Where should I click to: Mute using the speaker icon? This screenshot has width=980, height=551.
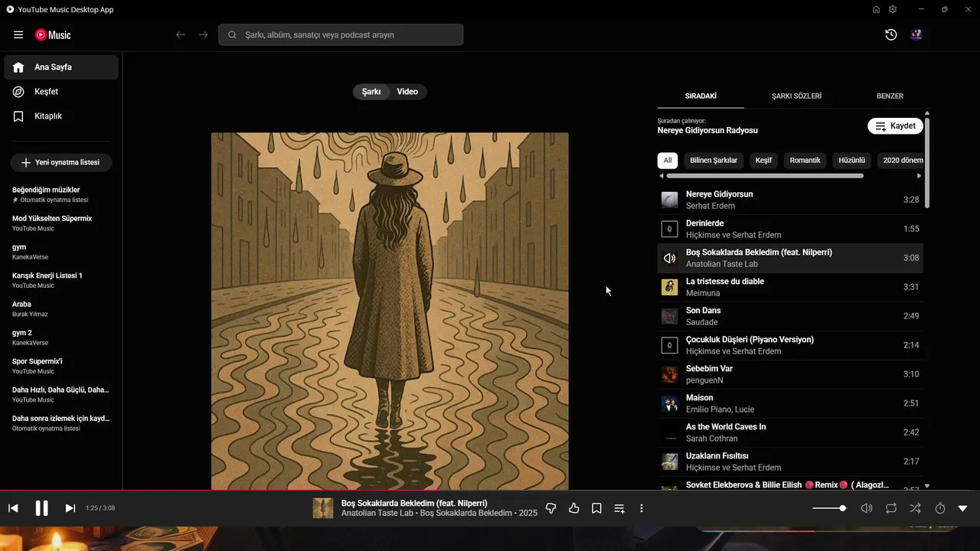click(867, 508)
